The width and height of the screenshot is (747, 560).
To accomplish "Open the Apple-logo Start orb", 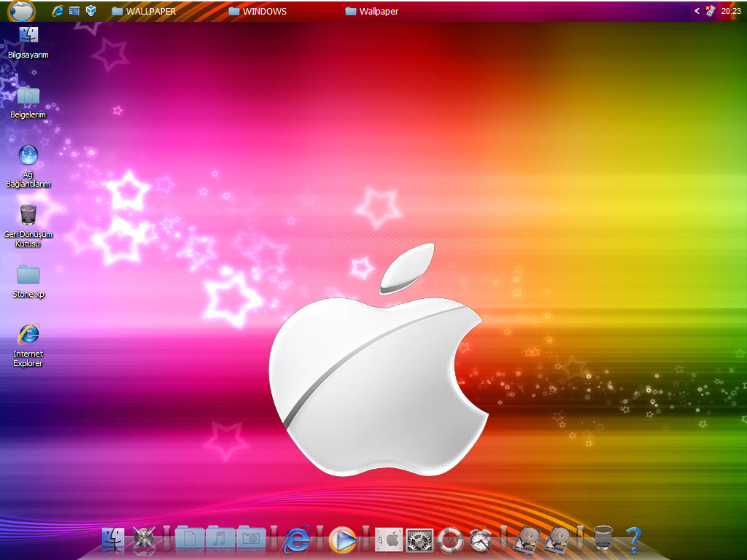I will (22, 10).
